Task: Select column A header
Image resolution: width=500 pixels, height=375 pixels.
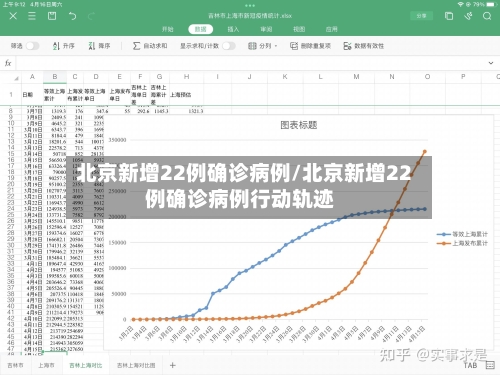Action: (32, 77)
